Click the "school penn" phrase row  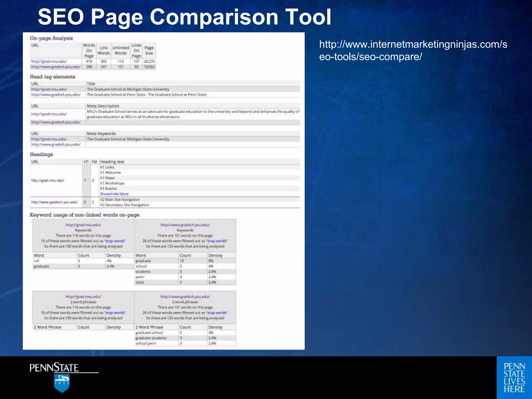[x=185, y=343]
